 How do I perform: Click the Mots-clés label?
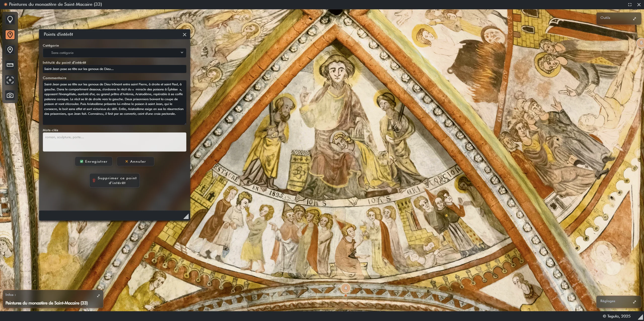(50, 130)
